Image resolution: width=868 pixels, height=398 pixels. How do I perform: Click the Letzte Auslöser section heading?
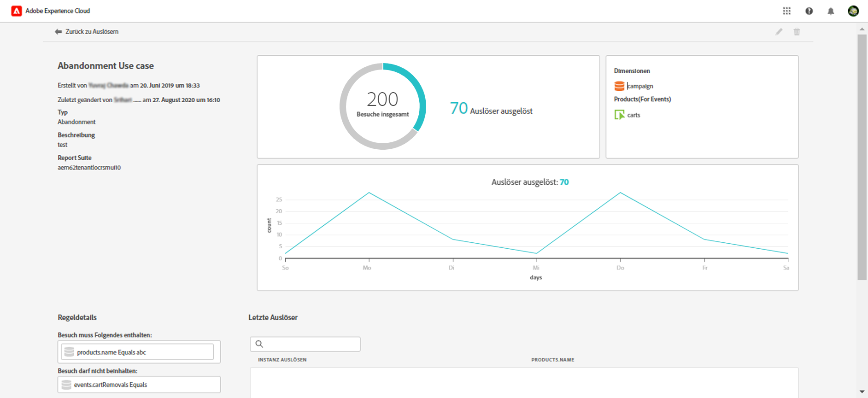click(273, 317)
